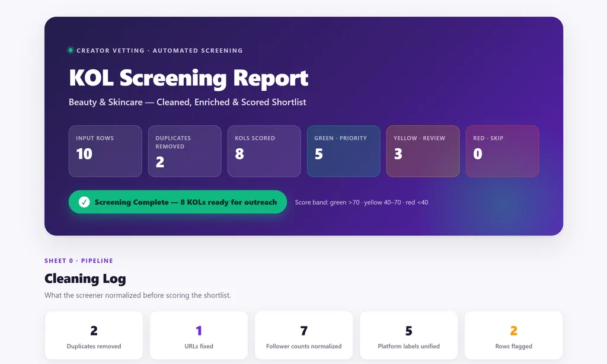Click the number 5 under Green Priority

(x=318, y=154)
